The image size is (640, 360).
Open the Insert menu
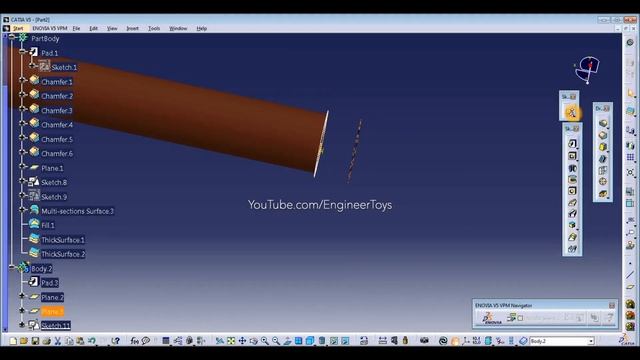[132, 29]
